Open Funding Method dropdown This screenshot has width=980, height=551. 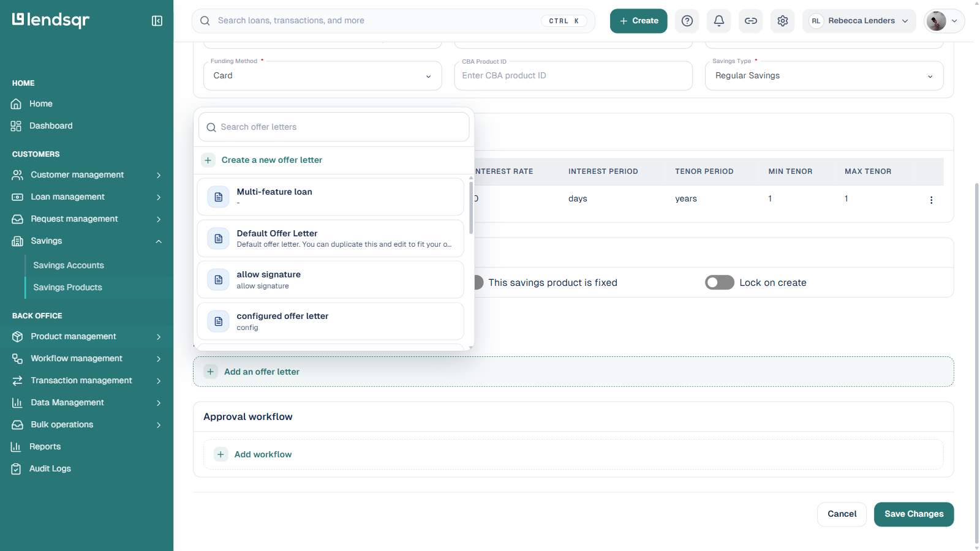pos(323,76)
